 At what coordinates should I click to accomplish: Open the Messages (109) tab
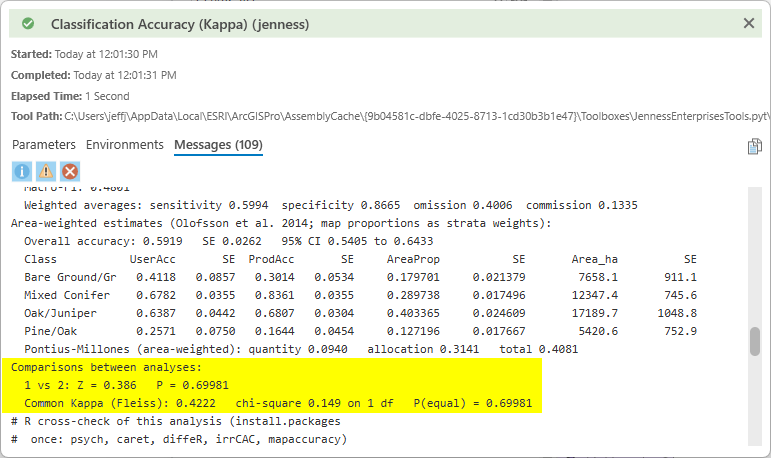pyautogui.click(x=218, y=145)
